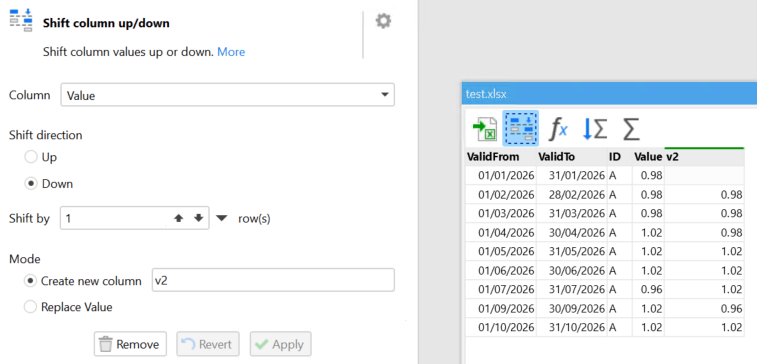Click the ValidTo column header
757x364 pixels.
coord(572,157)
